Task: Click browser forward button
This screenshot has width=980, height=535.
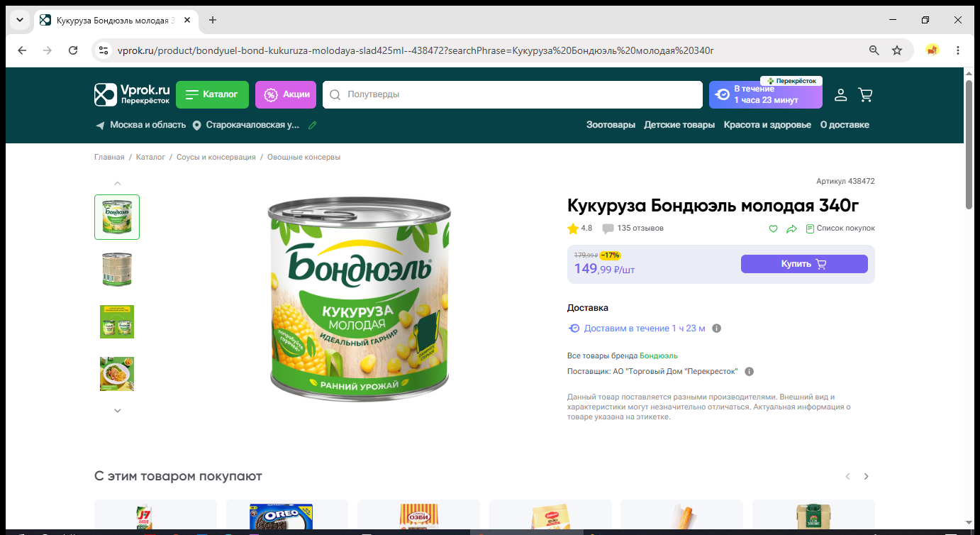Action: point(48,50)
